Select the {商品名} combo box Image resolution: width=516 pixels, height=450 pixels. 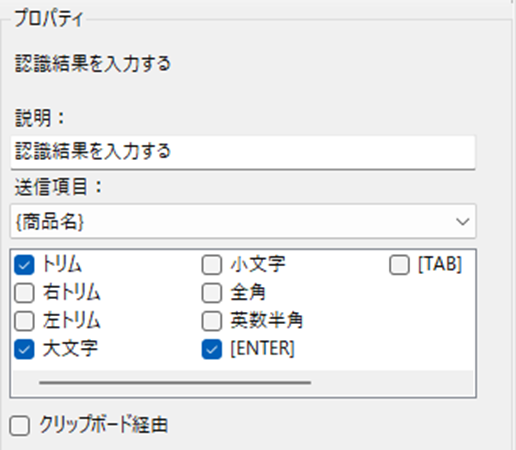point(243,222)
